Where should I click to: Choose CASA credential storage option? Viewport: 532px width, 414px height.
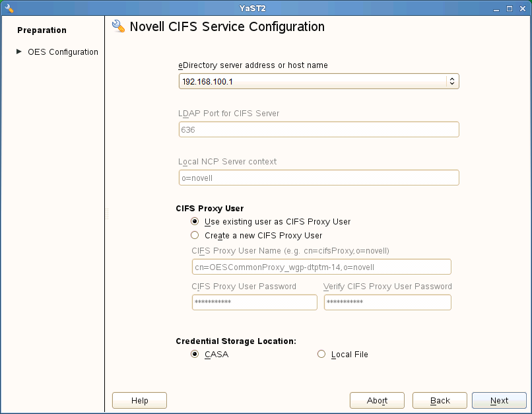coord(195,355)
